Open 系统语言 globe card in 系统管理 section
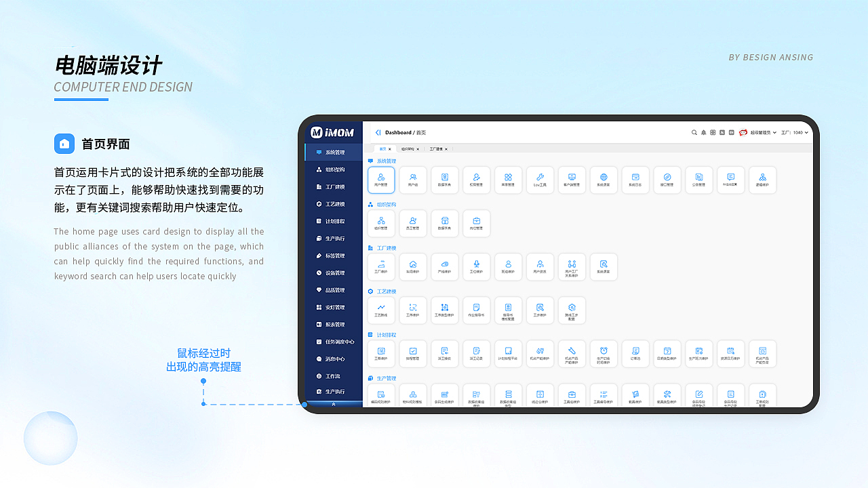 pos(604,180)
